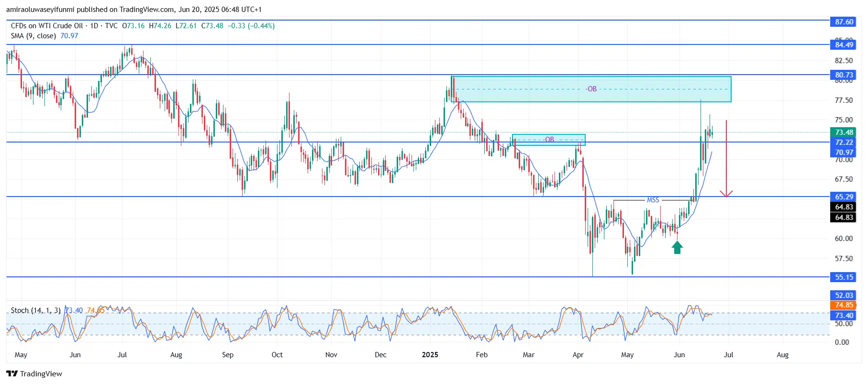Open the SMA (9, close) indicator legend

pos(33,36)
